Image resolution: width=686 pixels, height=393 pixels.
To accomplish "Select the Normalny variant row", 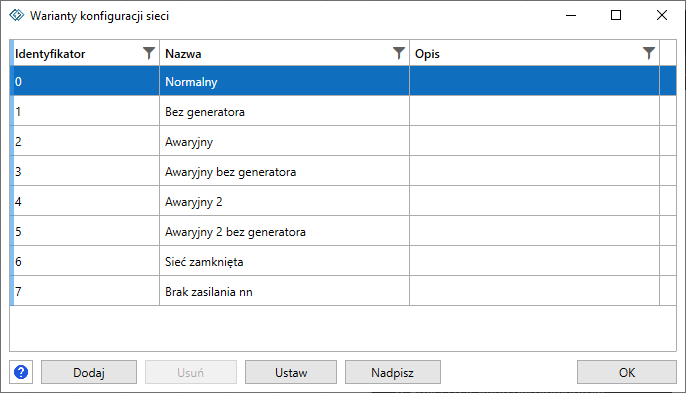I will [343, 81].
